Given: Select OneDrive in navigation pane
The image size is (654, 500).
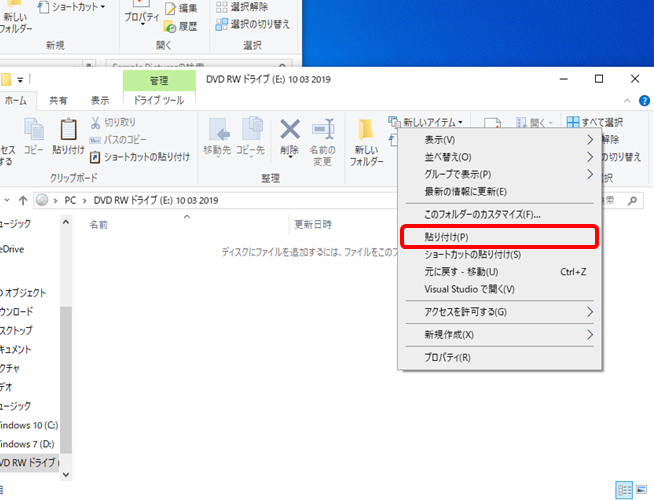Looking at the screenshot, I should click(13, 249).
